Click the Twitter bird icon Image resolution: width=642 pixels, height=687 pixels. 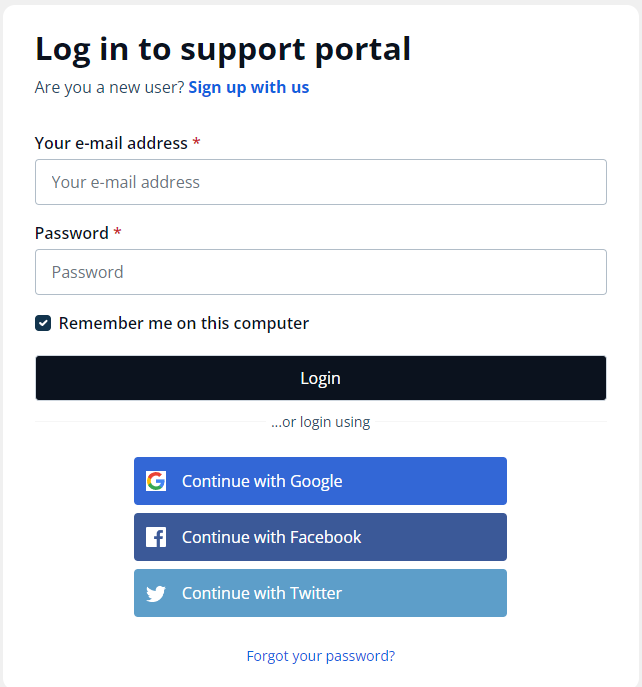pos(156,593)
